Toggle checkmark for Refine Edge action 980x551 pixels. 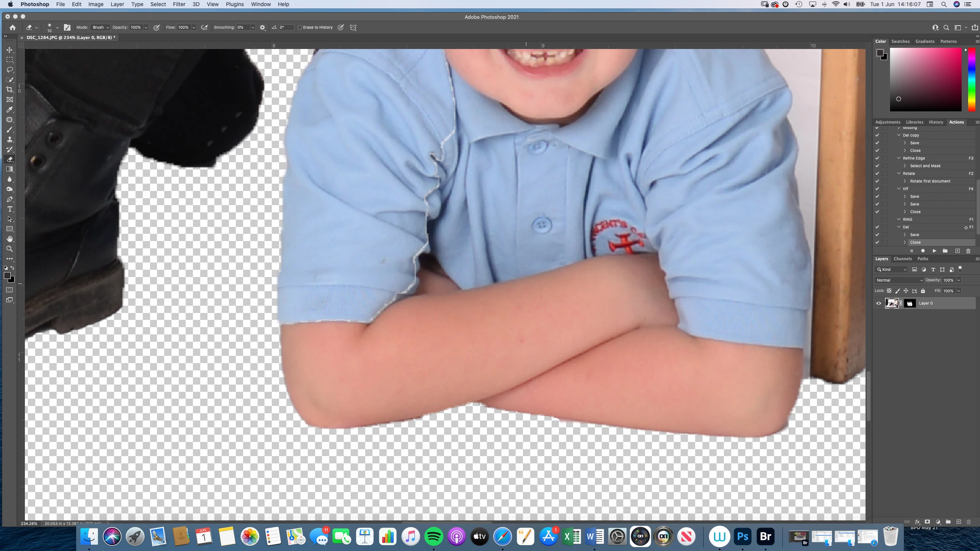877,158
